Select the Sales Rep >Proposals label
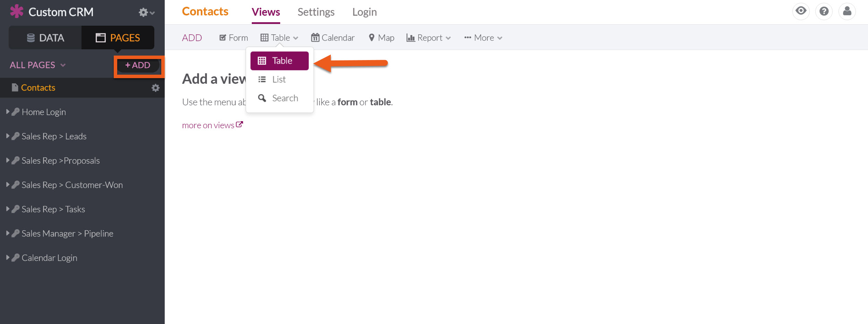The height and width of the screenshot is (324, 868). (61, 161)
